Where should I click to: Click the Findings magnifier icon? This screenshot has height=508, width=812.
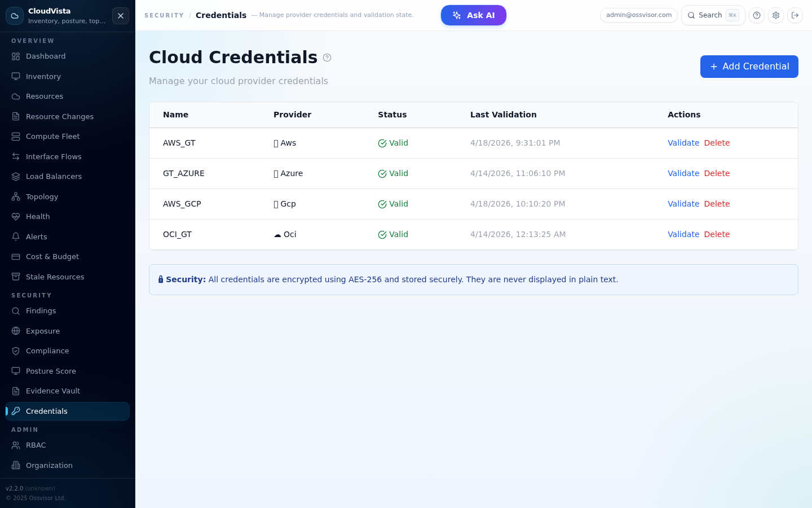click(x=16, y=311)
